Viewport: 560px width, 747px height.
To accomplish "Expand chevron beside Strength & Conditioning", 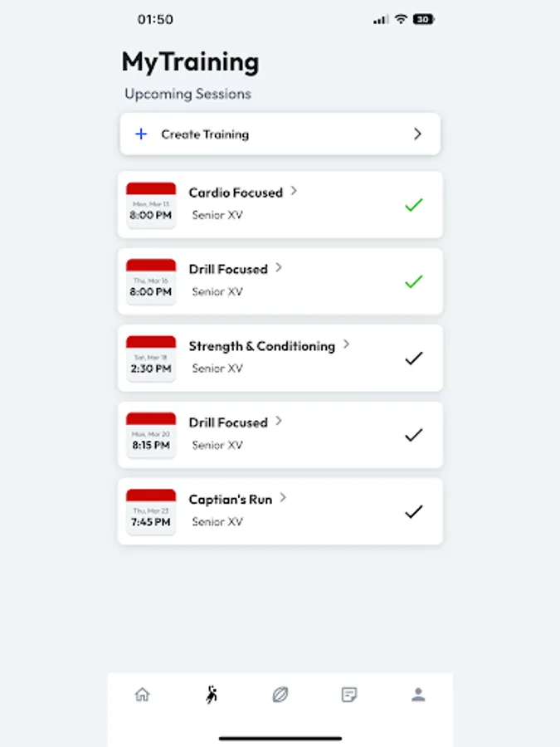I will pyautogui.click(x=346, y=344).
